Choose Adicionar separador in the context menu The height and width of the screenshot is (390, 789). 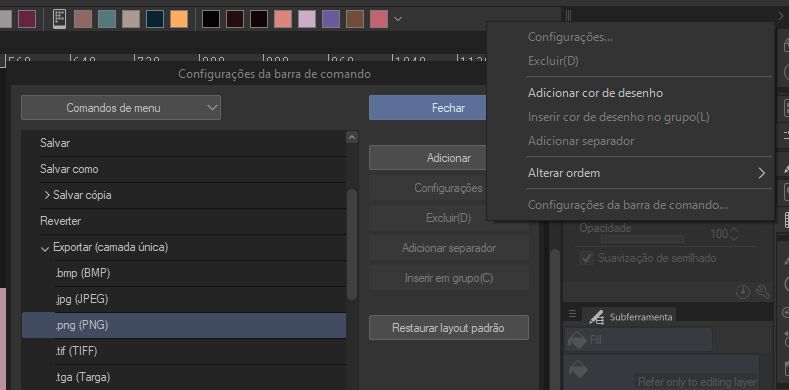point(581,141)
